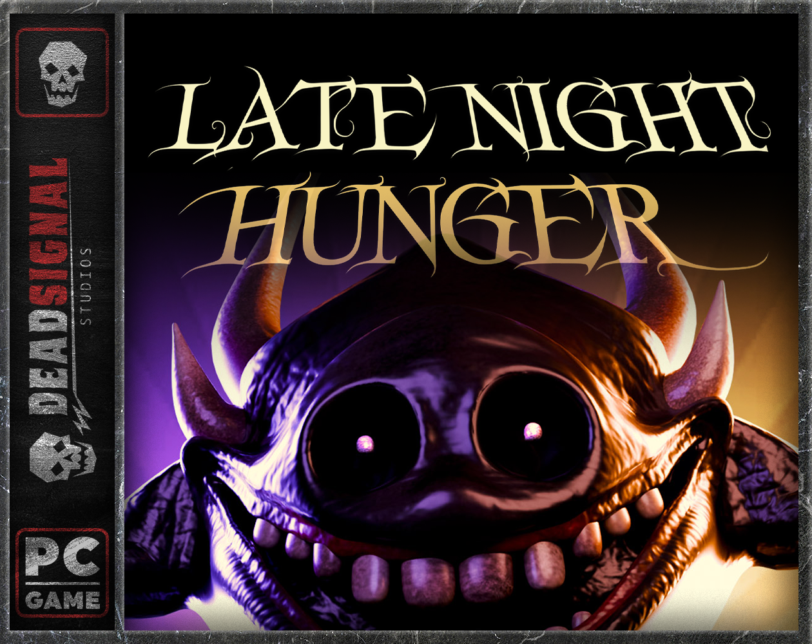Click the jagged skull emblem below DEADSIGNAL
Viewport: 812px width, 644px height.
[x=62, y=458]
